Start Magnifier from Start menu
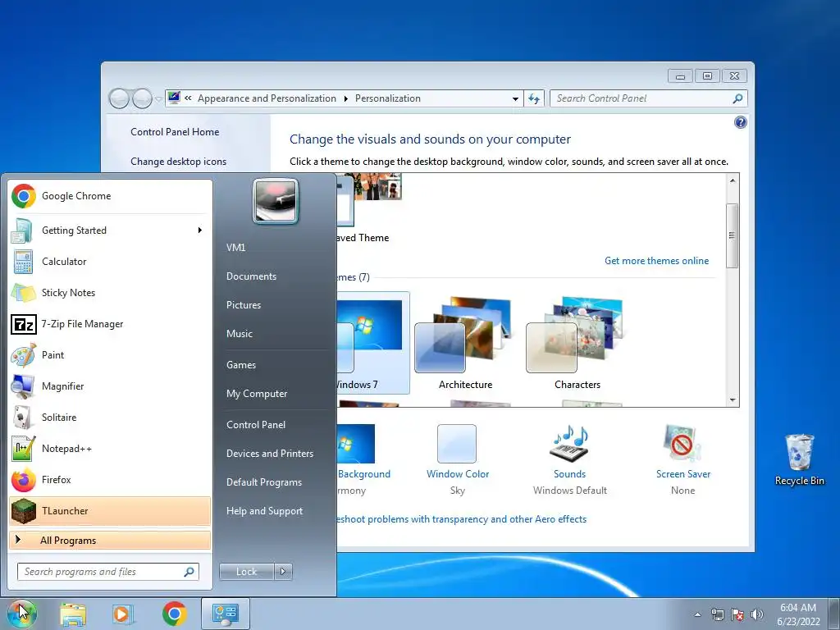 coord(110,386)
